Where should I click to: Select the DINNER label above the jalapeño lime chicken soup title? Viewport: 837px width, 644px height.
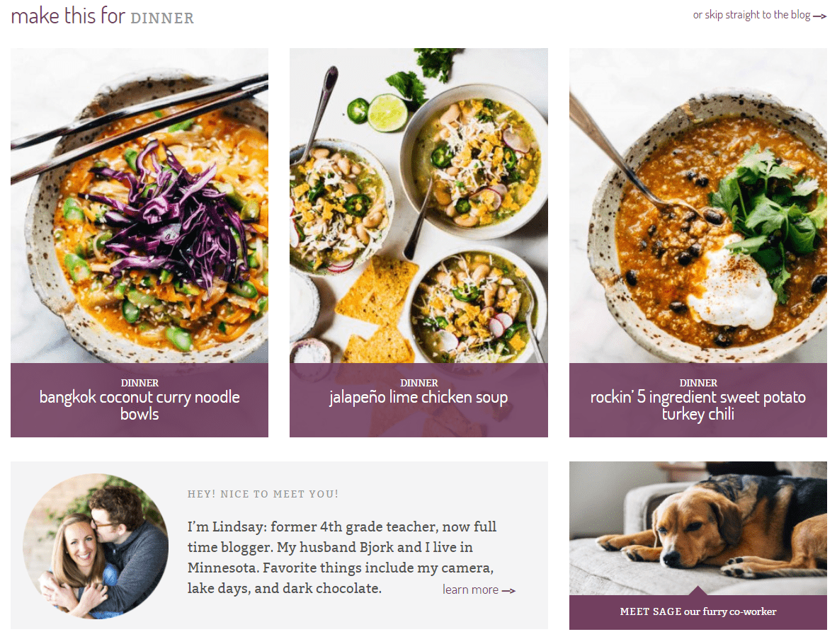point(419,383)
